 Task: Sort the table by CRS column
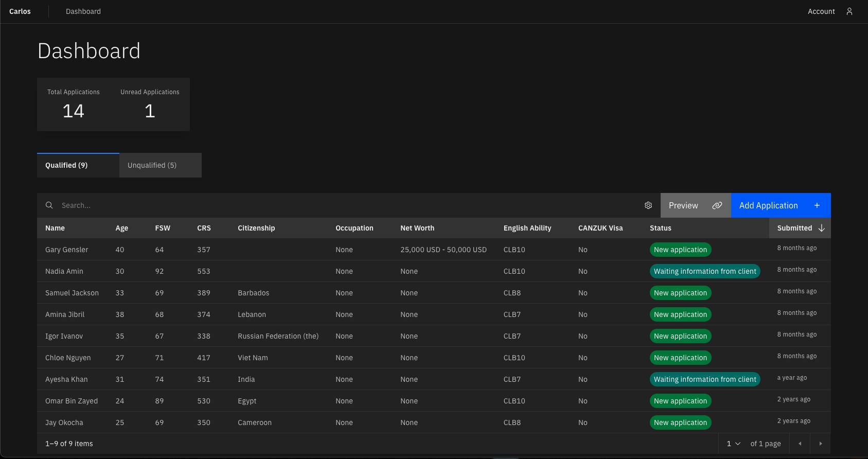tap(204, 228)
